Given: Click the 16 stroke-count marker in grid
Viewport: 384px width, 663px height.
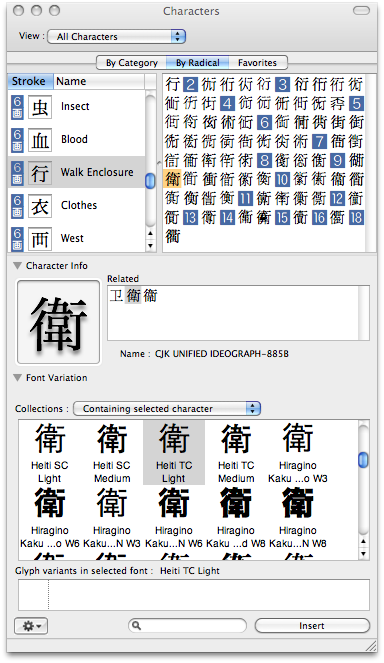Looking at the screenshot, I should [x=320, y=218].
